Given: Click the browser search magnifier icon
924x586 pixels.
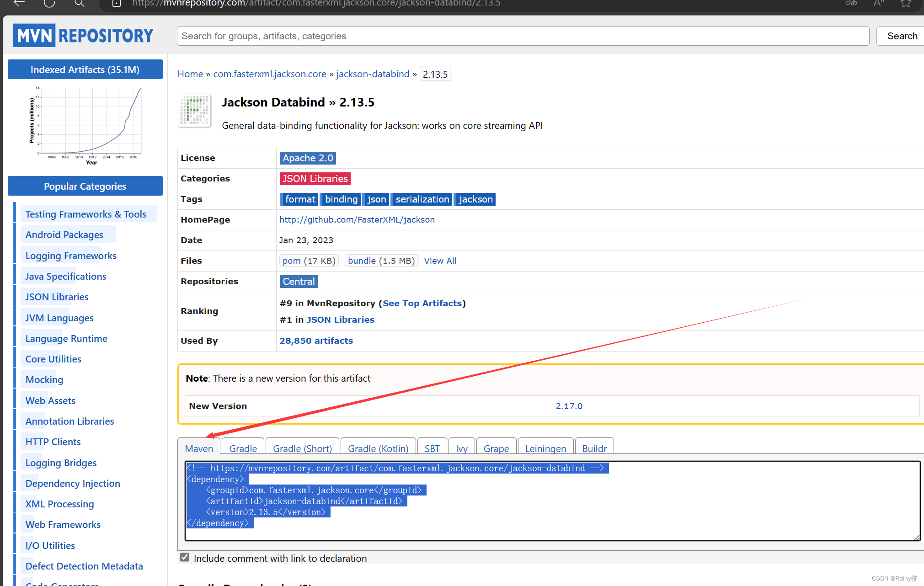Looking at the screenshot, I should click(x=80, y=3).
